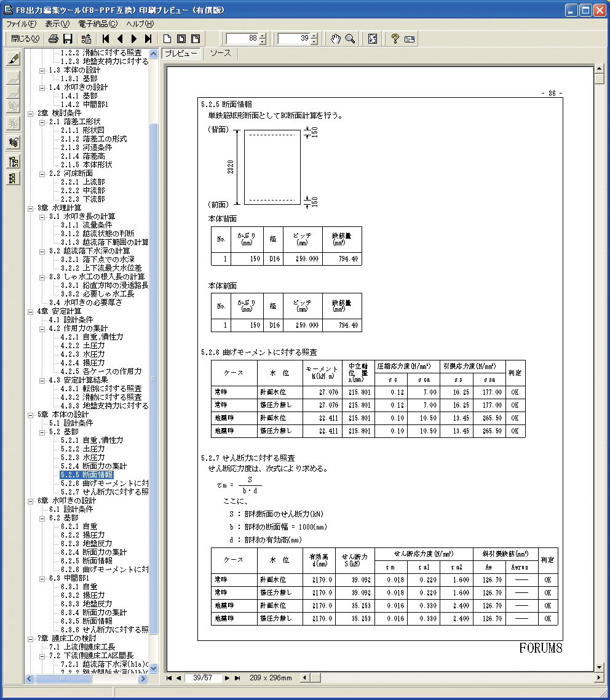Screen dimensions: 610x700
Task: Select tree item 3.2.1 落下点での水深
Action: click(98, 260)
